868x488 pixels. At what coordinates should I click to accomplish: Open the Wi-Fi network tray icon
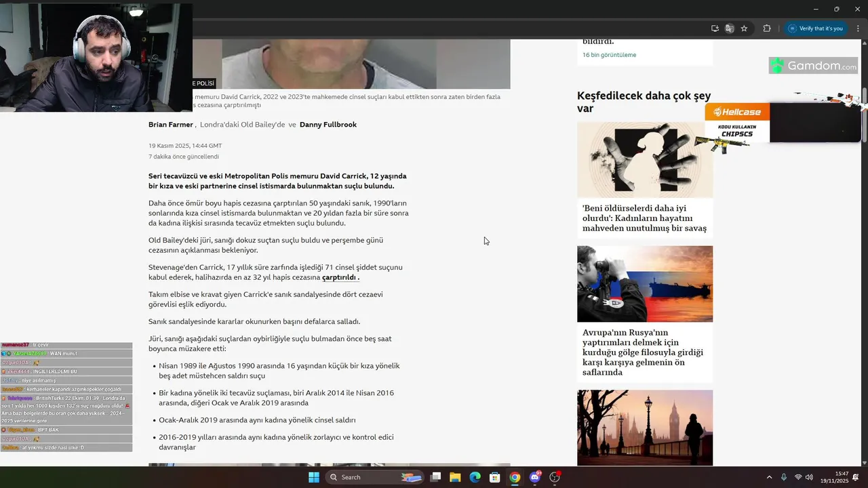[798, 477]
